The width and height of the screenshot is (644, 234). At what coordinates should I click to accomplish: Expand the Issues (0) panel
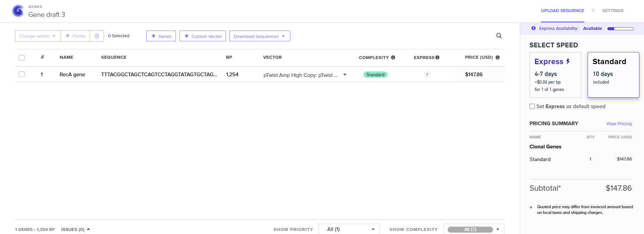(76, 229)
